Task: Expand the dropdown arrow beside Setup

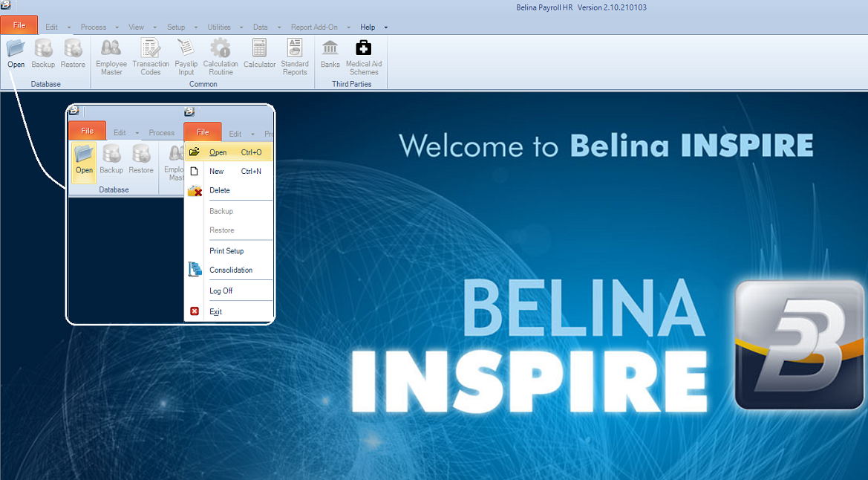Action: pyautogui.click(x=196, y=27)
